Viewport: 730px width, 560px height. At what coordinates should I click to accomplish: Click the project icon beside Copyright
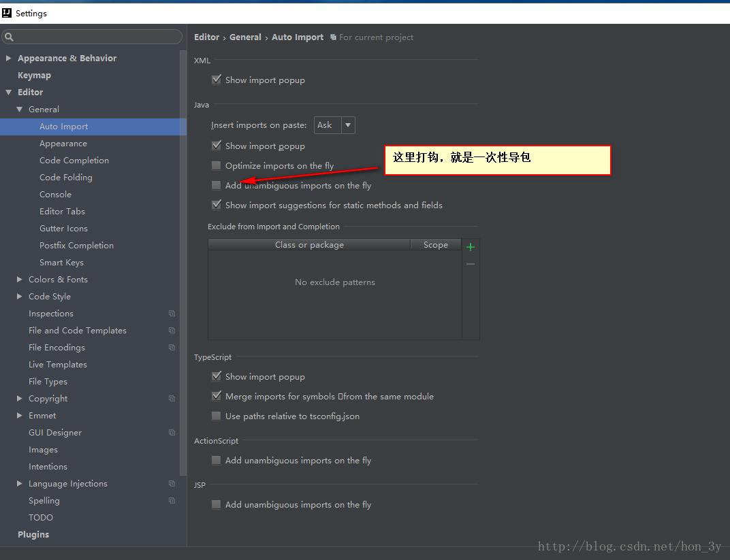point(172,399)
